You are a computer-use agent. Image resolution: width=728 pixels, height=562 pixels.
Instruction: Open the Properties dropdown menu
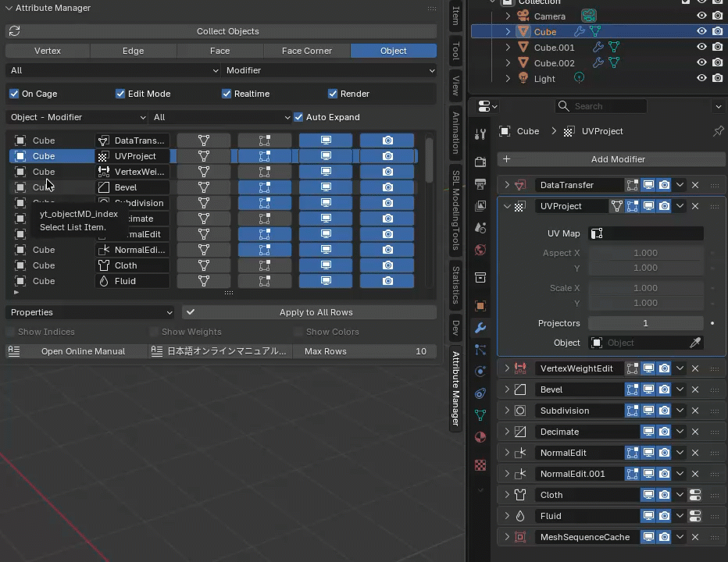click(x=91, y=312)
